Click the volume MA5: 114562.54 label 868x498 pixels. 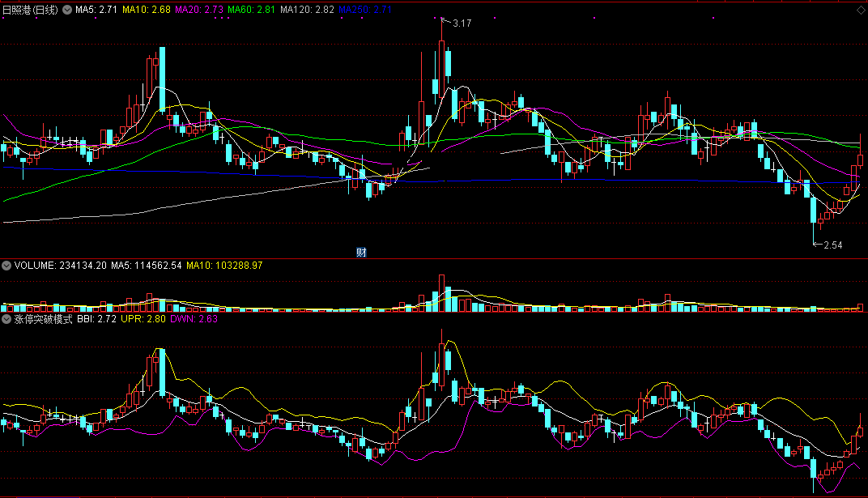tap(146, 266)
